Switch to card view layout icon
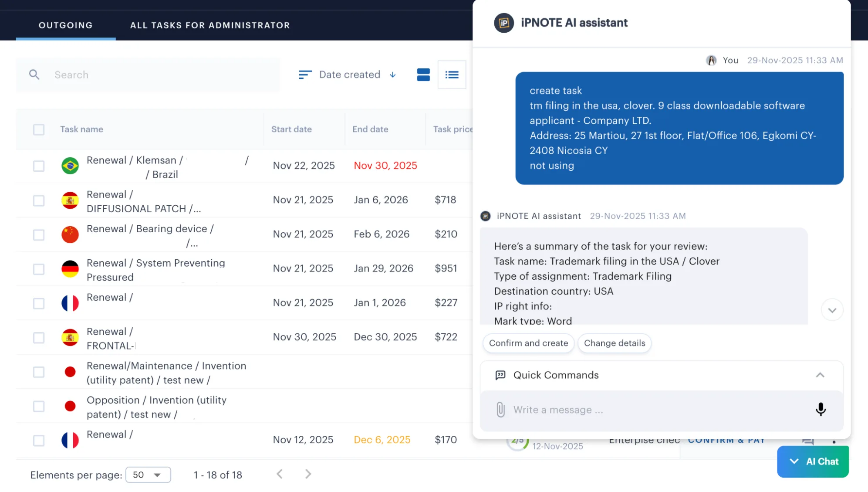This screenshot has height=492, width=868. [423, 75]
